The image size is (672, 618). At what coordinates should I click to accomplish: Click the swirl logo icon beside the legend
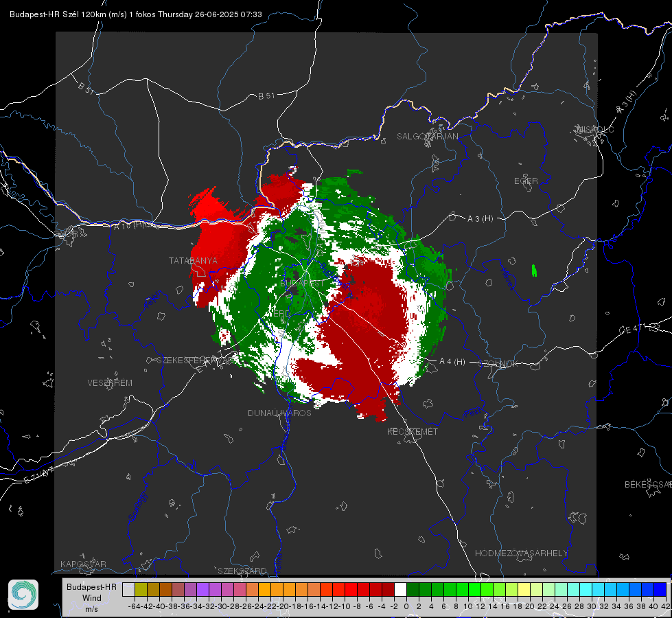point(23,595)
